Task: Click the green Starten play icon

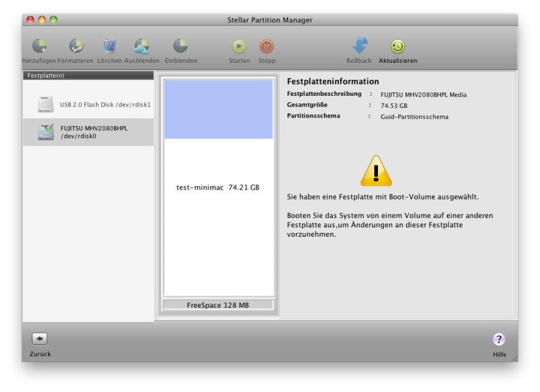Action: [x=239, y=46]
